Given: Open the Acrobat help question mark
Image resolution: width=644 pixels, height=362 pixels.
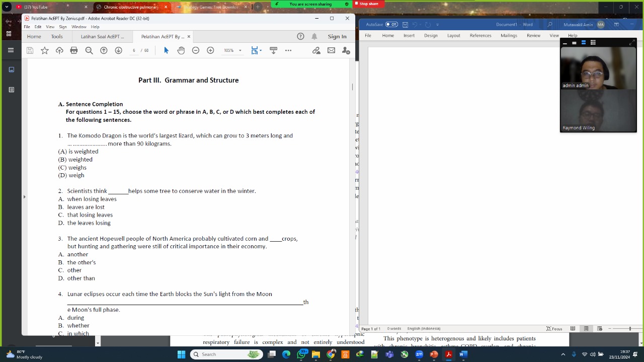Looking at the screenshot, I should (x=300, y=36).
